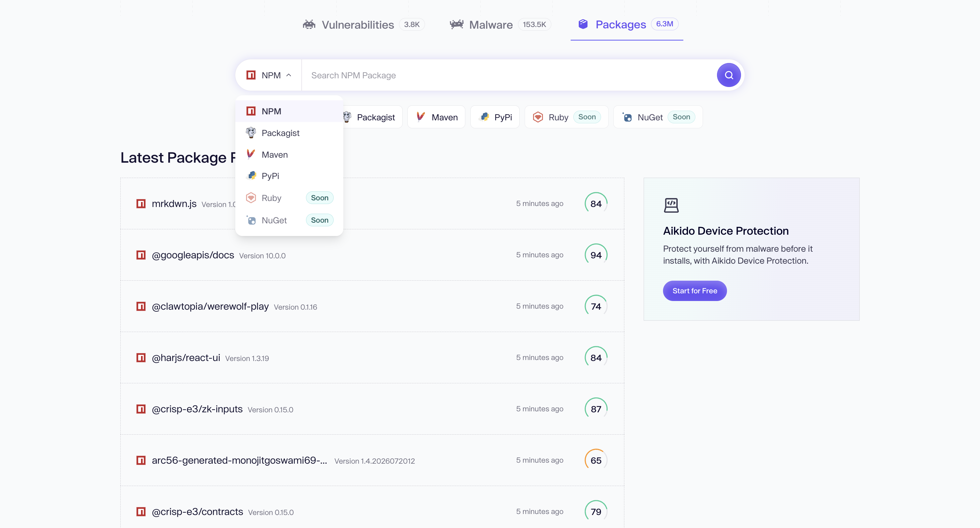Screen dimensions: 980x528
Task: Choose Maven in the registry dropdown
Action: point(289,154)
